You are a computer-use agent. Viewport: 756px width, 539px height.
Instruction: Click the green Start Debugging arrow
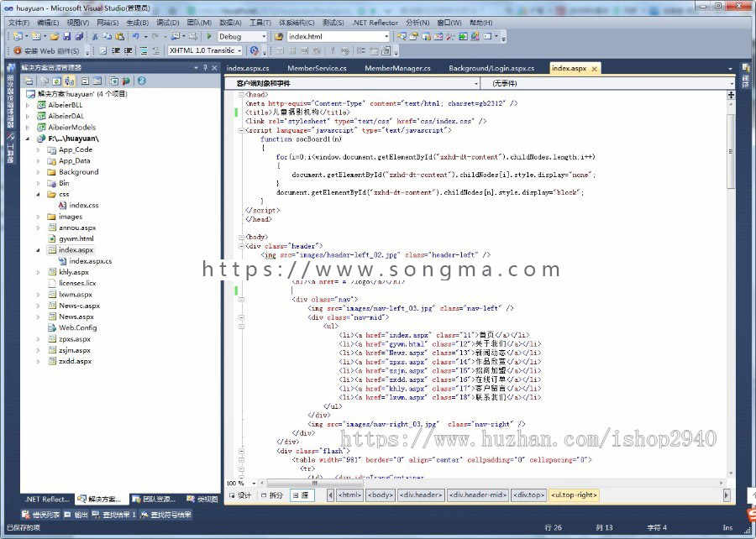click(x=209, y=36)
